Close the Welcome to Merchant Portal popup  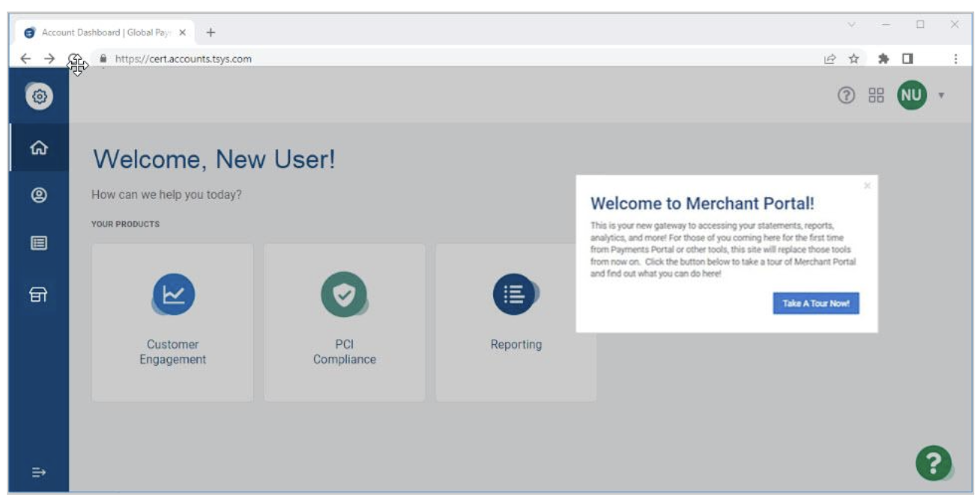867,186
